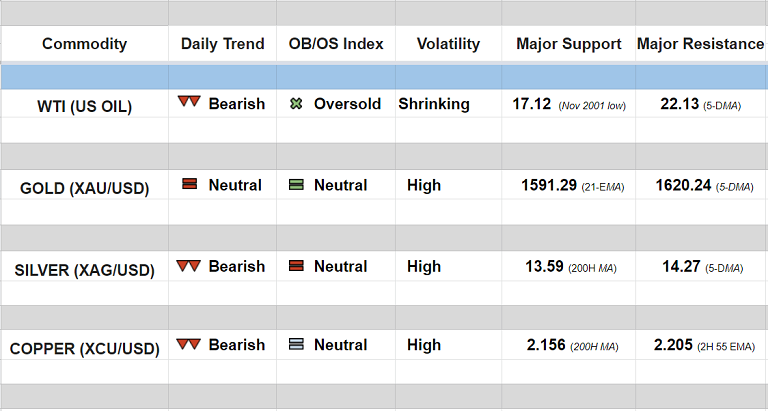Screen dimensions: 768x411
Task: Click the COPPER (XCU/USD) row label
Action: pyautogui.click(x=84, y=348)
